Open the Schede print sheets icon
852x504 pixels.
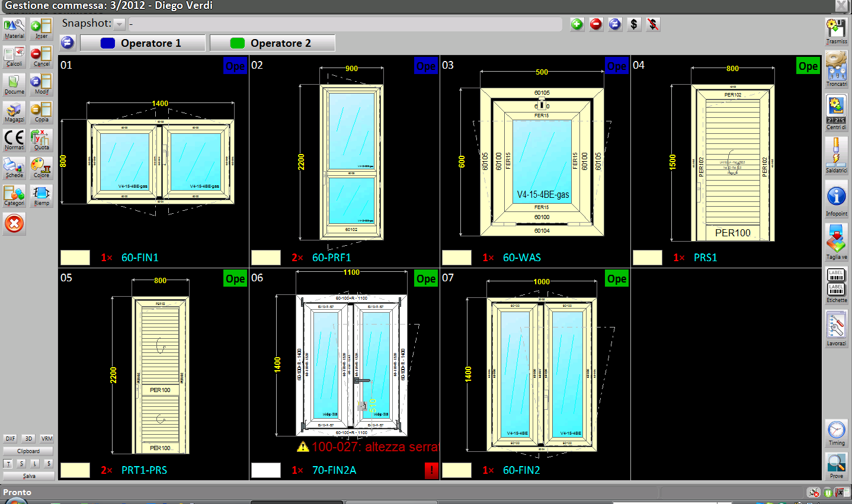click(x=14, y=168)
